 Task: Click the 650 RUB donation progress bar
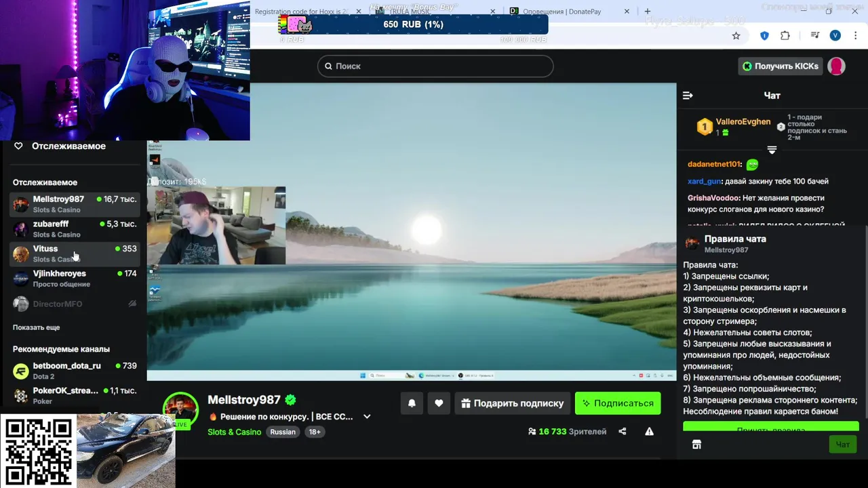413,24
